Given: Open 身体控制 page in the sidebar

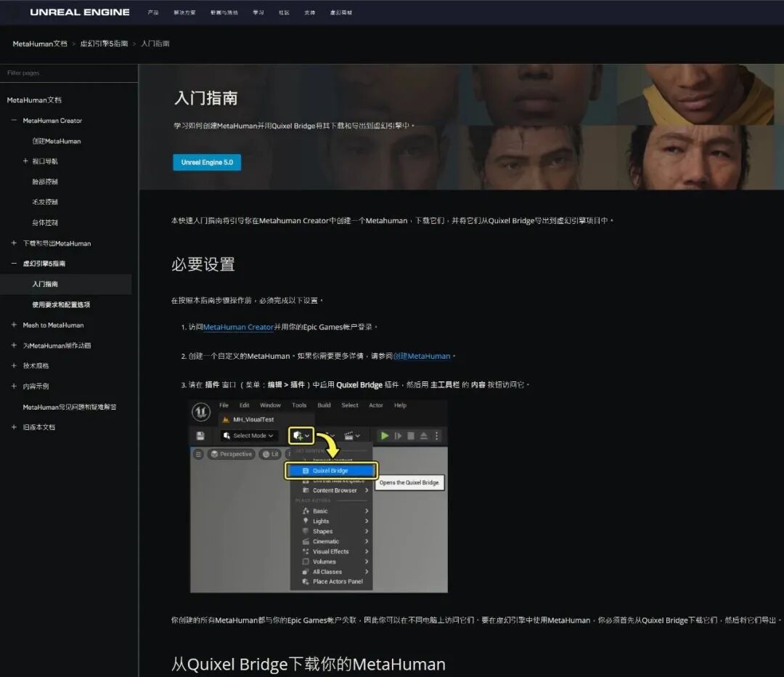Looking at the screenshot, I should 45,223.
